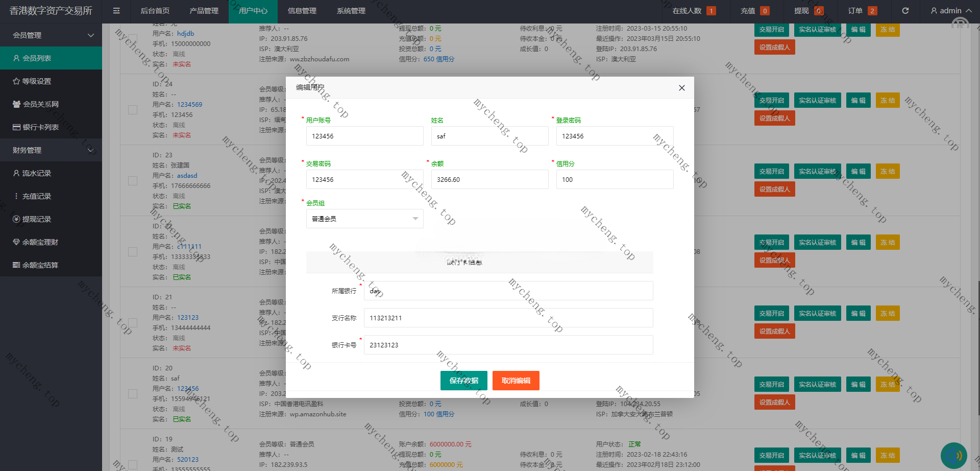Open 会员关系网 in sidebar

[40, 104]
